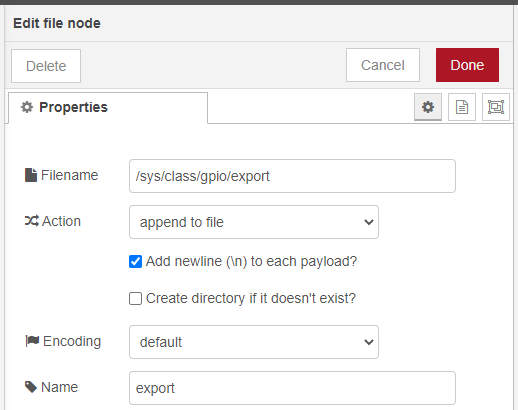Screen dimensions: 518x410
Task: Click the file icon beside Filename
Action: (x=31, y=175)
